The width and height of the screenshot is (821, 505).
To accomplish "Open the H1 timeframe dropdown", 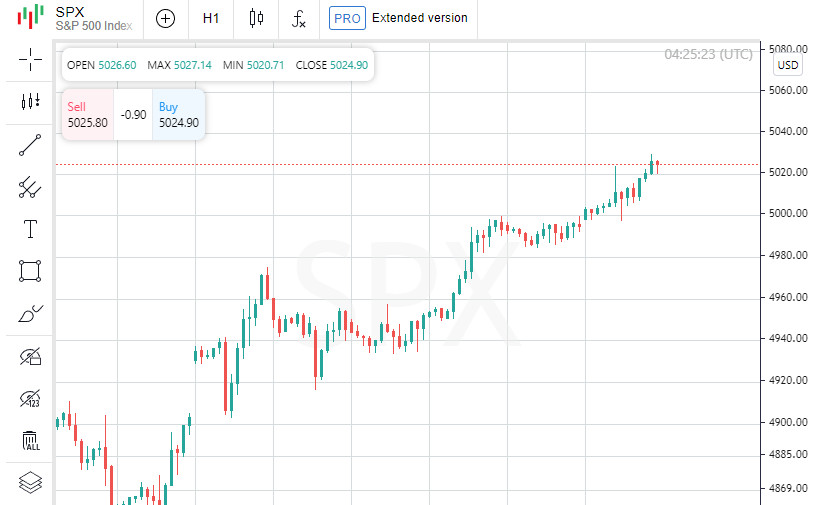I will pyautogui.click(x=211, y=18).
